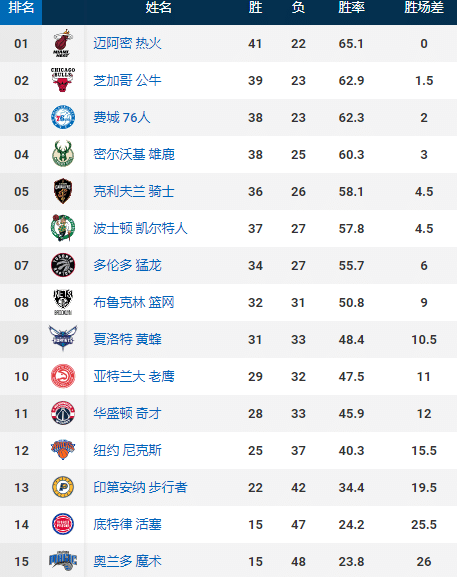Sort standings by 胜率 header
Image resolution: width=457 pixels, height=577 pixels.
[x=351, y=7]
